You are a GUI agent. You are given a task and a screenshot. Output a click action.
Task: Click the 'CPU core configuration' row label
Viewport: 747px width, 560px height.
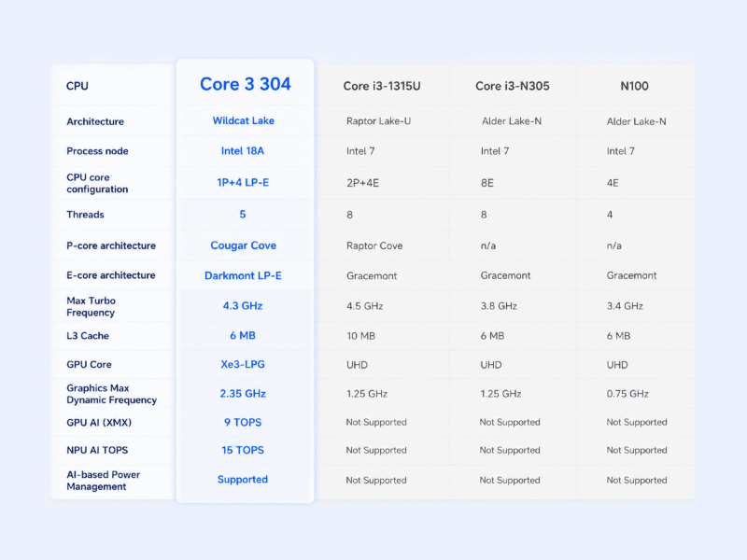coord(97,183)
